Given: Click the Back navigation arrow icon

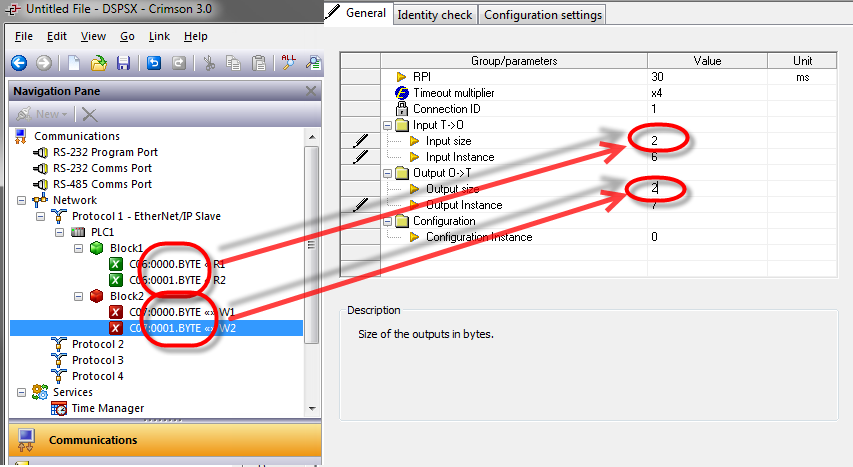Looking at the screenshot, I should (x=19, y=63).
